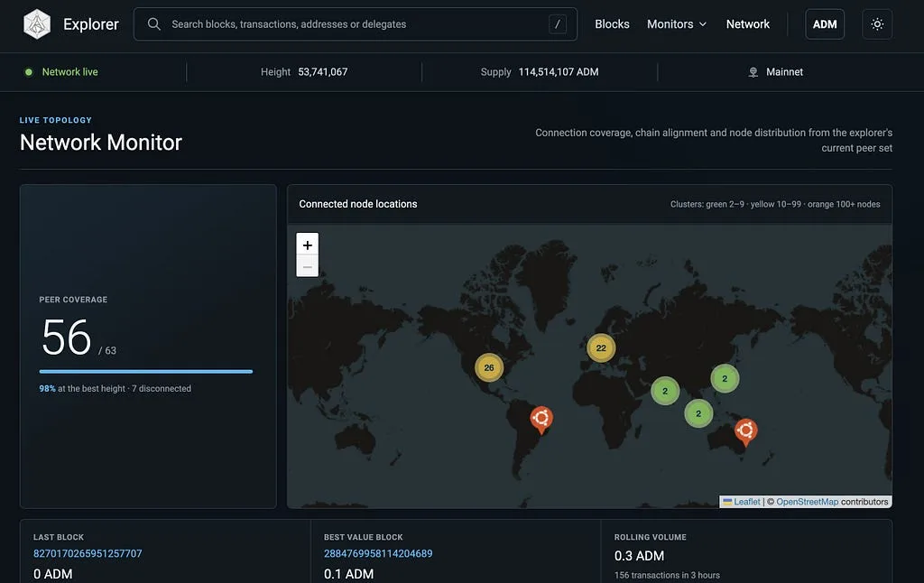Open the OpenStreetMap contributors link
Screen dimensions: 924x583
[x=807, y=502]
